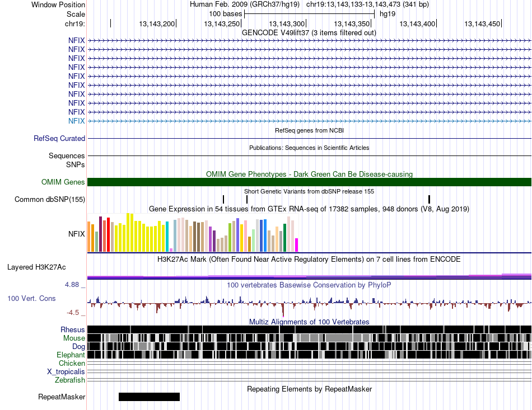Click 'Multiz Alignments of 100 Vertebrates' title
The image size is (532, 410).
(x=309, y=322)
